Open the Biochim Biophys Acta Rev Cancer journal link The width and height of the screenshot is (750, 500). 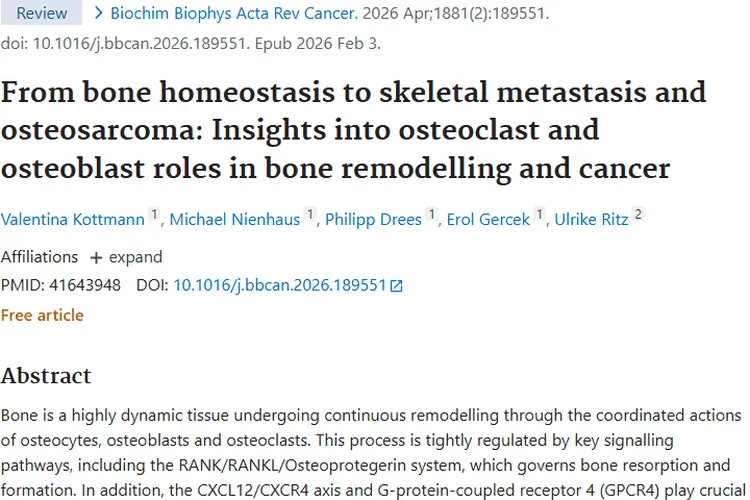tap(232, 14)
